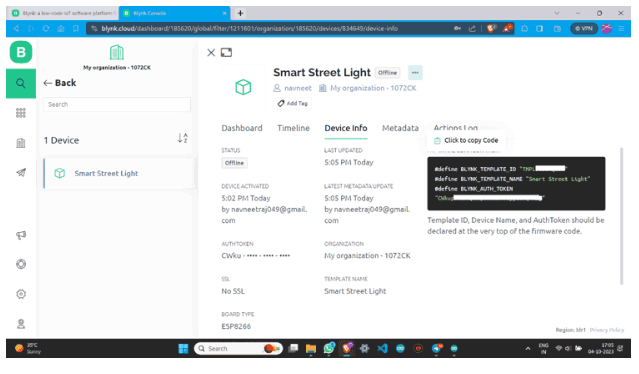Click the vertical scrollbar in device info
The image size is (639, 374).
[x=621, y=216]
